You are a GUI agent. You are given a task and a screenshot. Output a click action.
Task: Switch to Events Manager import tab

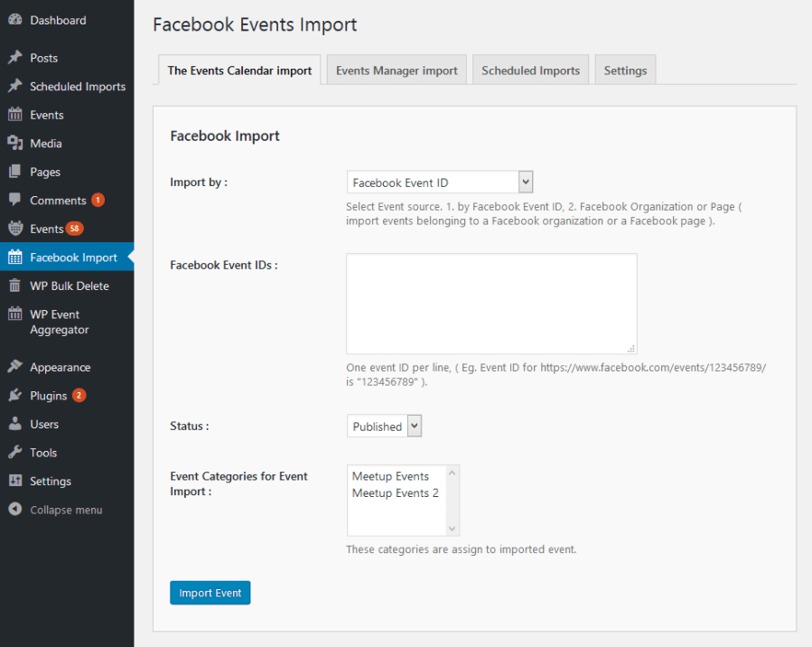397,70
